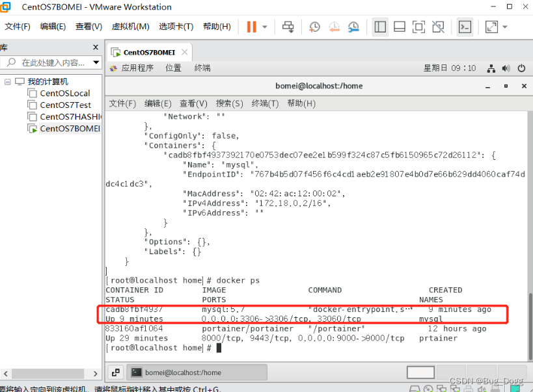This screenshot has height=392, width=533.
Task: Click the clock showing 星期日 09:10
Action: (x=450, y=68)
